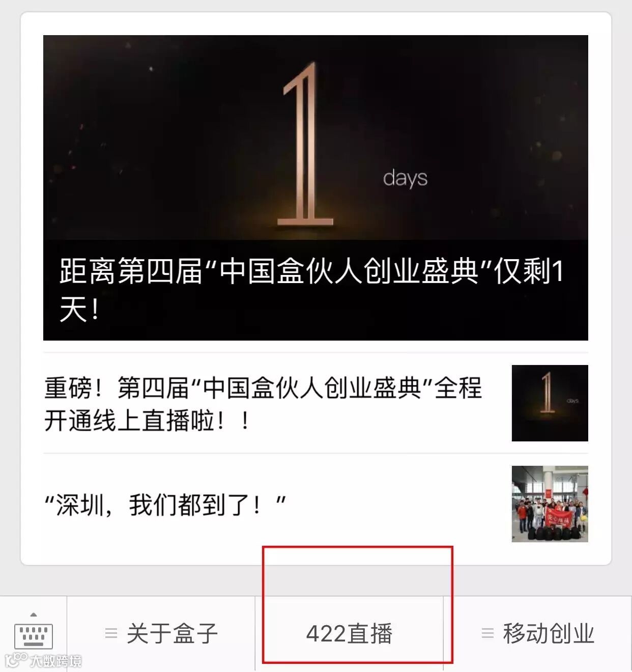Open the 422直播 menu item
The width and height of the screenshot is (632, 672).
click(x=349, y=634)
